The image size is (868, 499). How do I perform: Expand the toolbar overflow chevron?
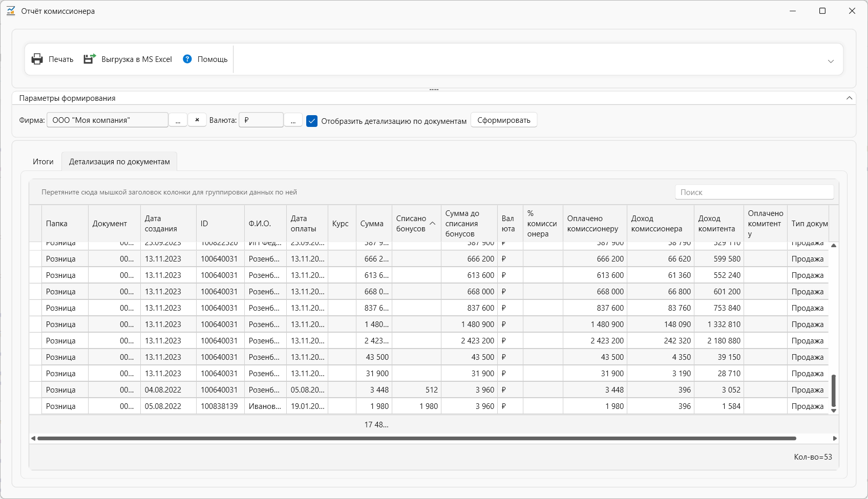831,61
